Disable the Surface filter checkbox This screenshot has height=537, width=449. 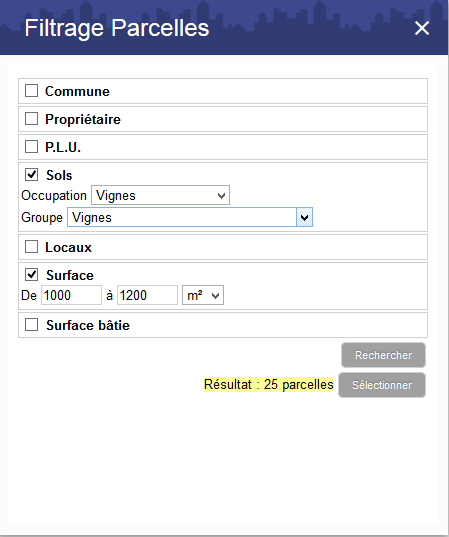click(x=32, y=275)
